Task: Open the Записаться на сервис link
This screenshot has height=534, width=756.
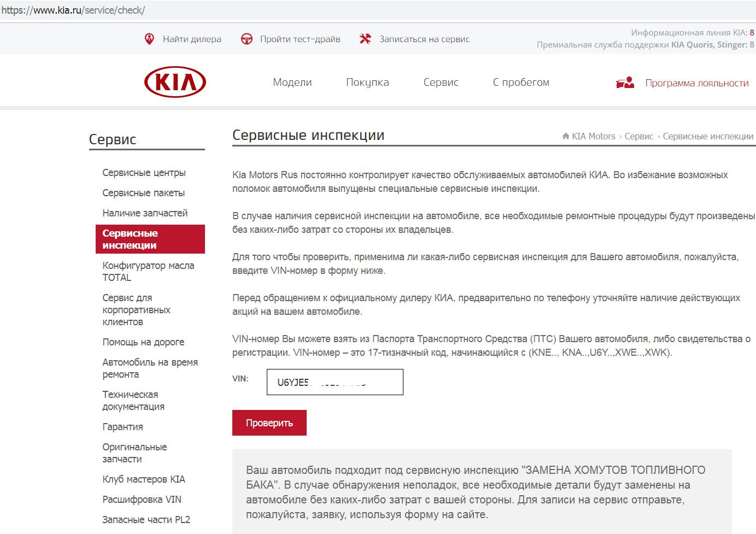Action: click(x=425, y=39)
